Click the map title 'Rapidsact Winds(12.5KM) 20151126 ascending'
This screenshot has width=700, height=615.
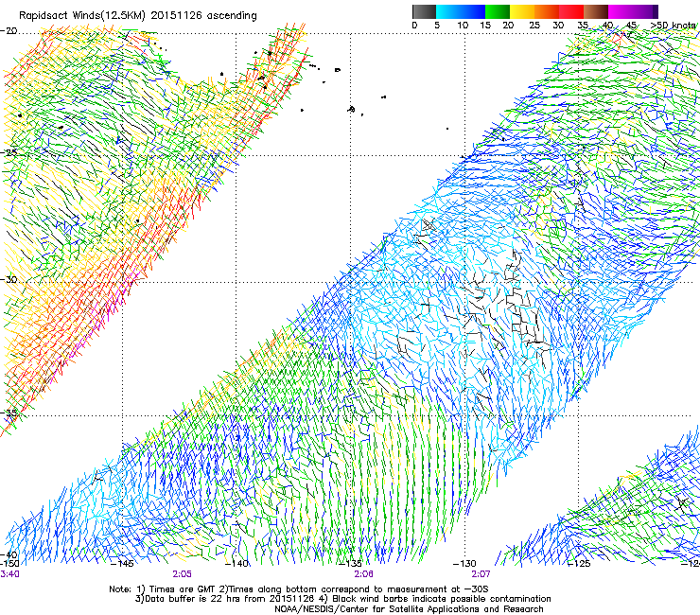(138, 16)
